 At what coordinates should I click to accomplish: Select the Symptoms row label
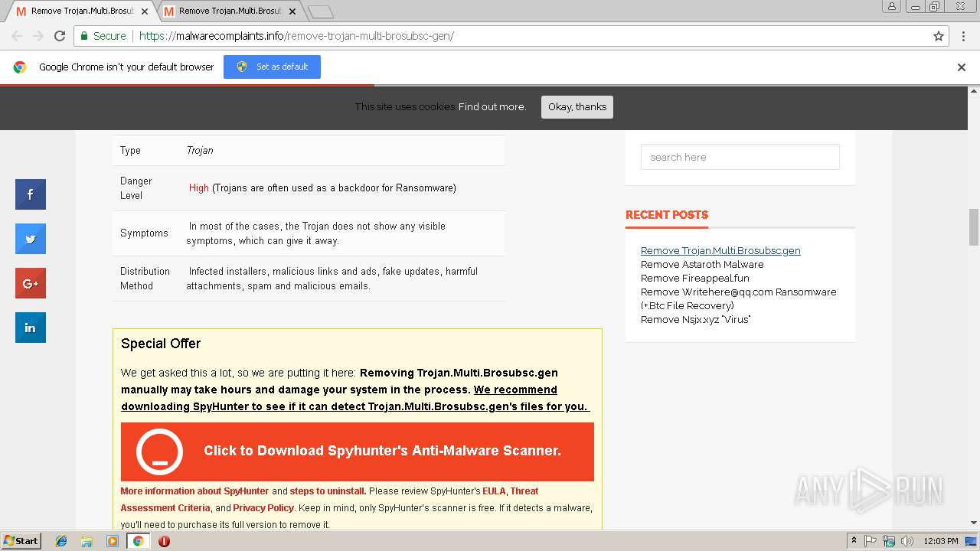coord(144,233)
